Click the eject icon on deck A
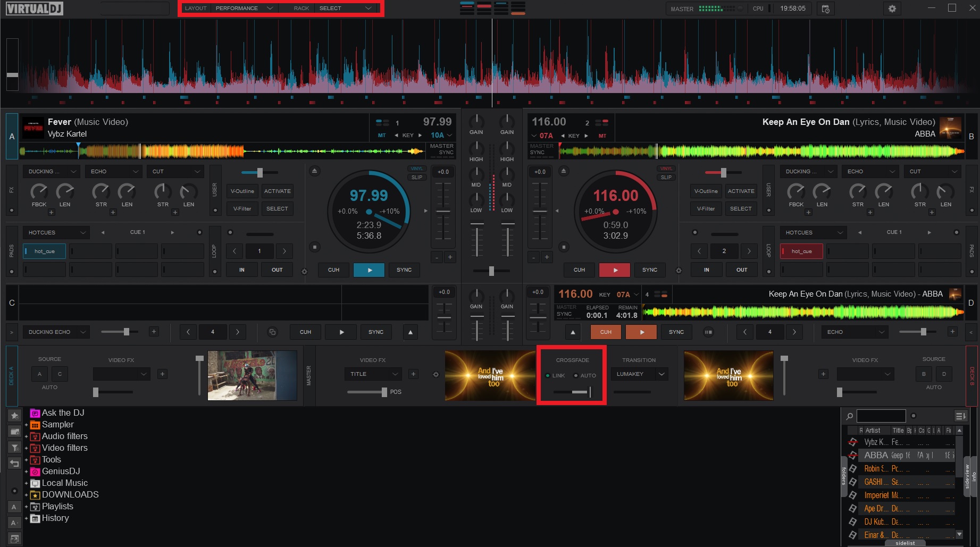The height and width of the screenshot is (547, 980). (x=314, y=171)
